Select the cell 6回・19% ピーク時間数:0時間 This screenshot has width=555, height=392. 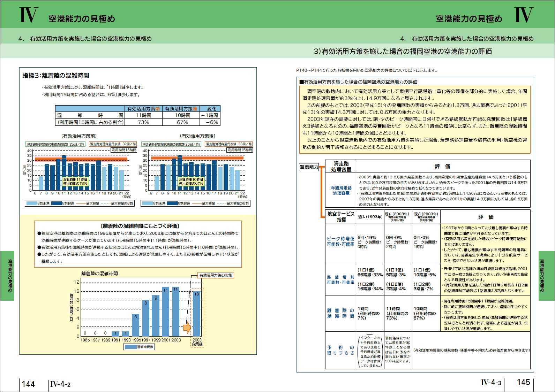(x=370, y=242)
